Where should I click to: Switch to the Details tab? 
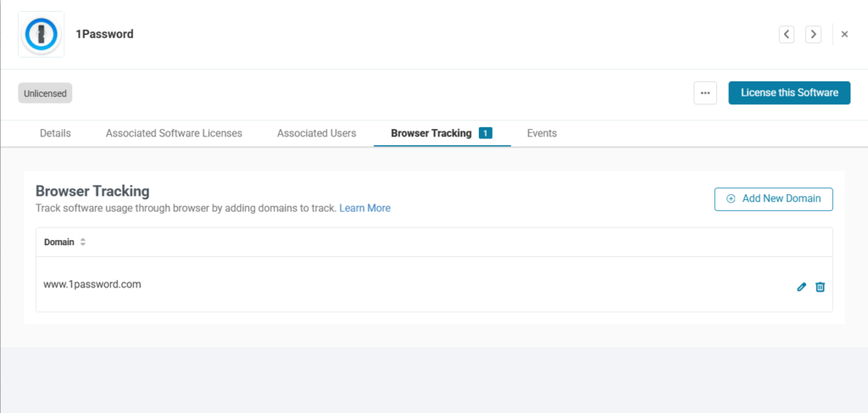55,133
